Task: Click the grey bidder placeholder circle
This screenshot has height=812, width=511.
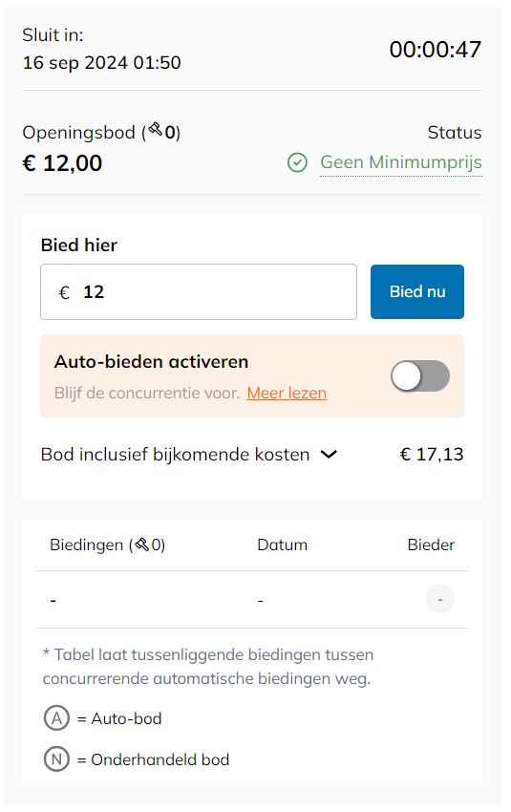Action: click(440, 599)
